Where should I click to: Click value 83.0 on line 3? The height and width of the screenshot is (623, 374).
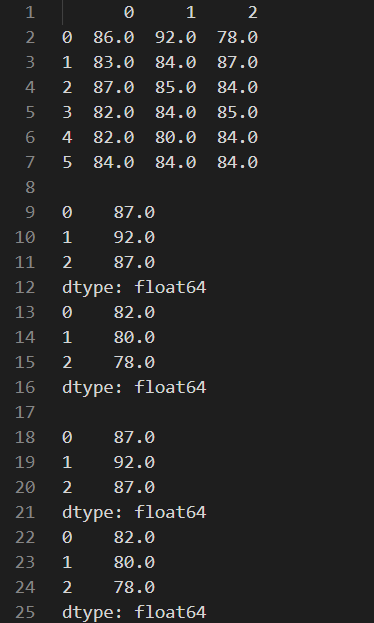(114, 63)
